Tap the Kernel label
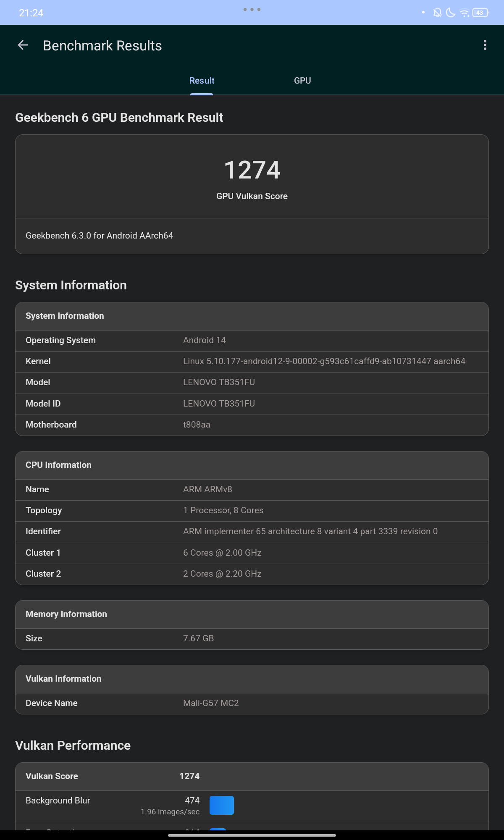 (38, 361)
